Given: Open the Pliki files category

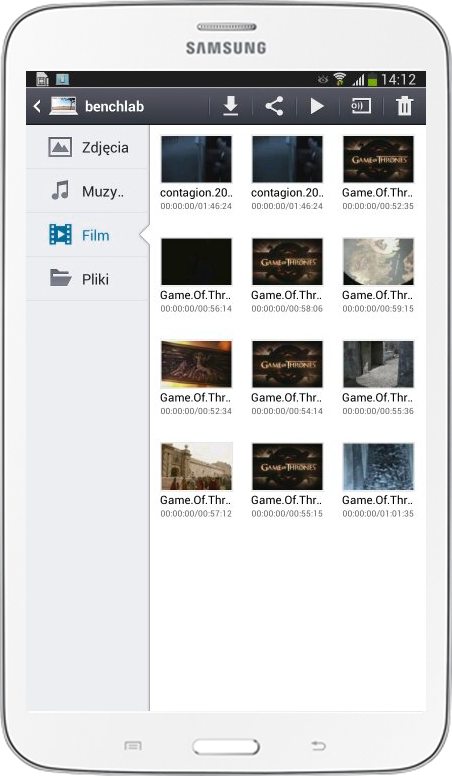Looking at the screenshot, I should point(88,279).
